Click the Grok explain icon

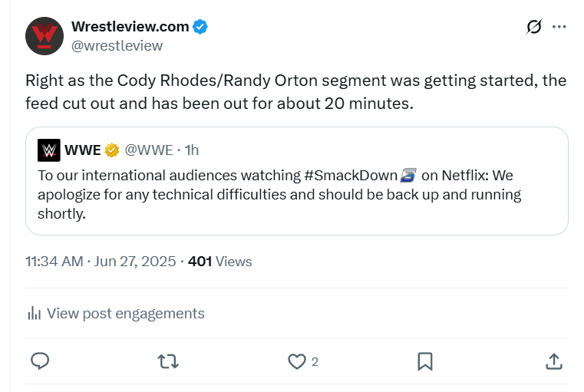pos(534,27)
